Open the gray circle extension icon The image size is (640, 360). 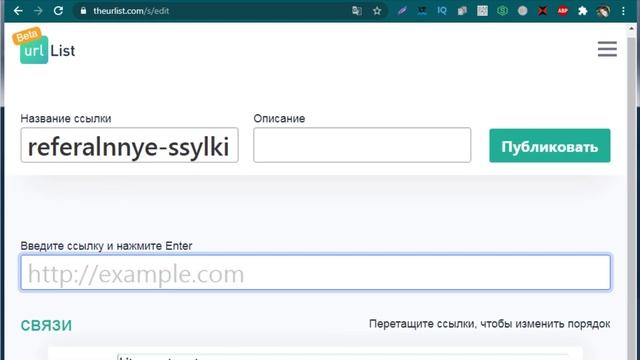tap(522, 11)
